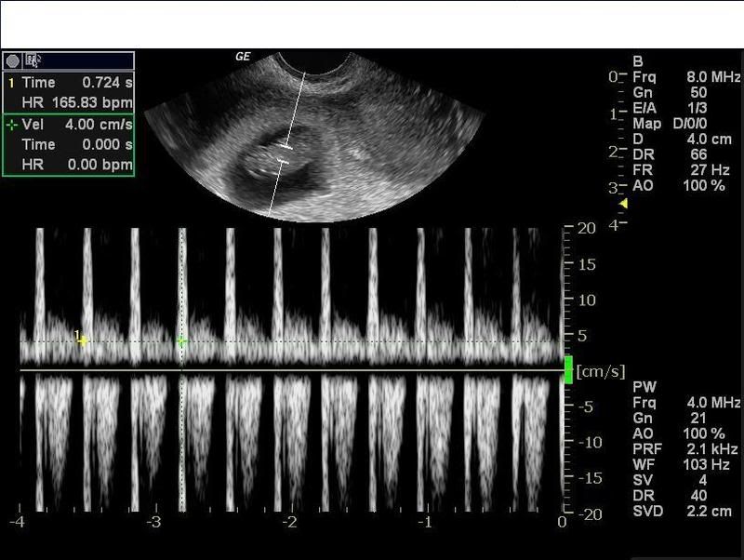Viewport: 744px width, 560px height.
Task: Click the yellow focal zone triangle marker
Action: [623, 204]
